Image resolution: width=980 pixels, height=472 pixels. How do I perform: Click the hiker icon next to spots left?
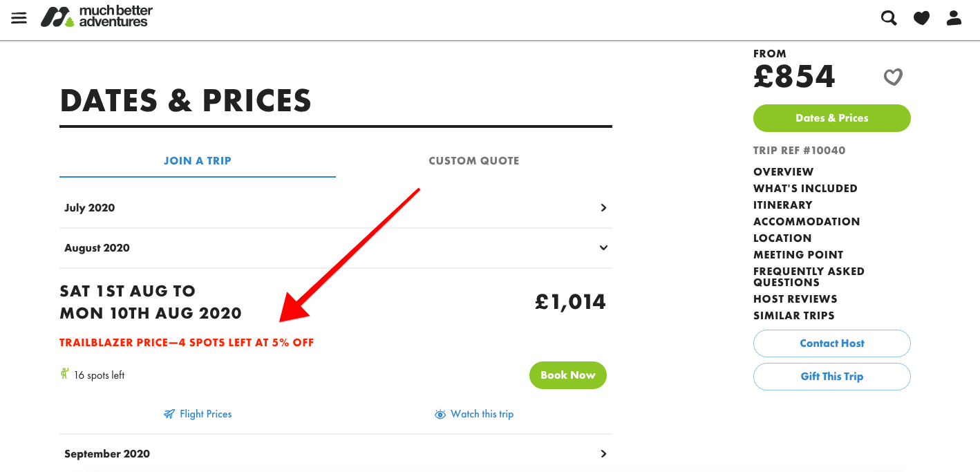(65, 375)
